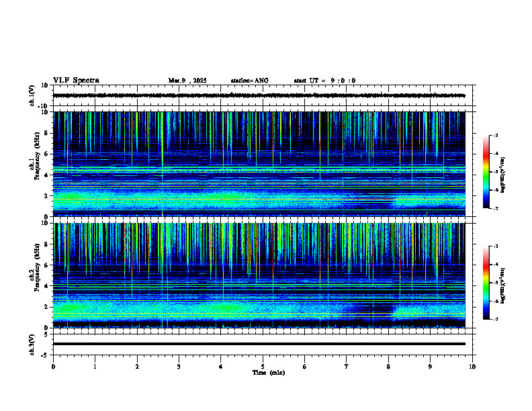Screen dimensions: 532x411
Task: Click the ch.2 spectrogram color scale bar
Action: (486, 283)
